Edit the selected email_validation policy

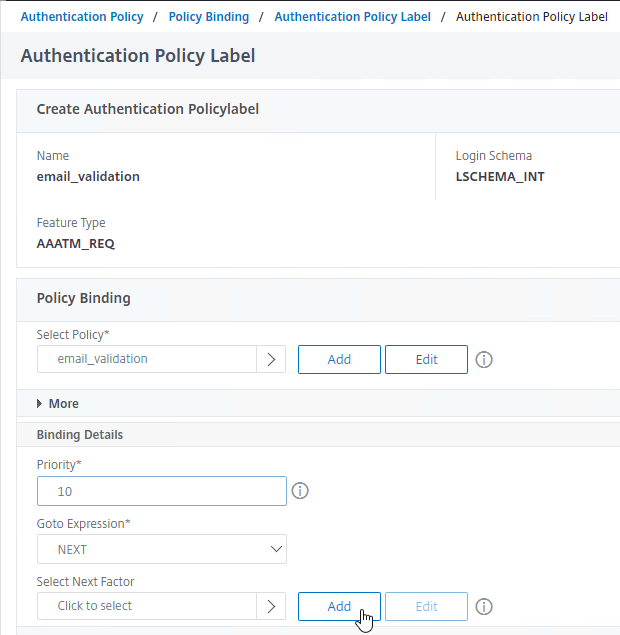coord(426,360)
